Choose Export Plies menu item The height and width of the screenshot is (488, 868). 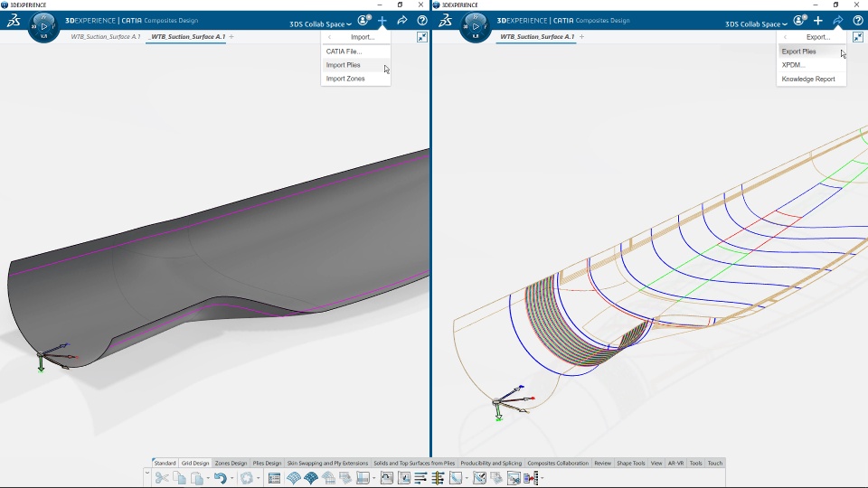[811, 52]
